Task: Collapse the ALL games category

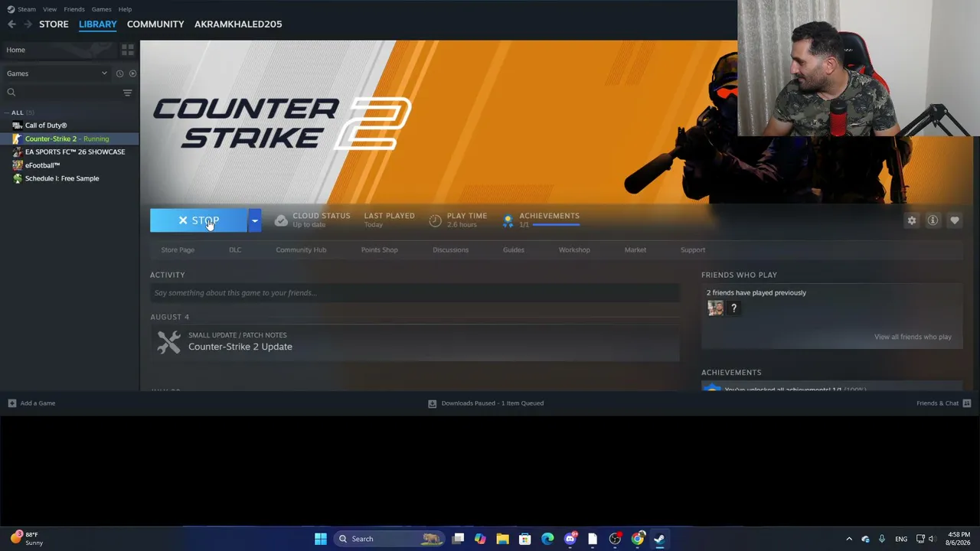Action: click(8, 112)
